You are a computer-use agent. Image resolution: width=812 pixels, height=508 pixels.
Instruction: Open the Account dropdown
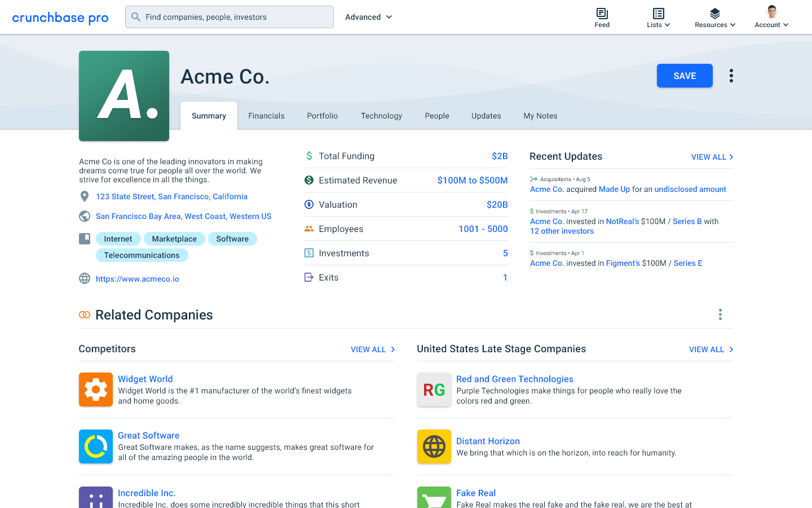pyautogui.click(x=771, y=17)
